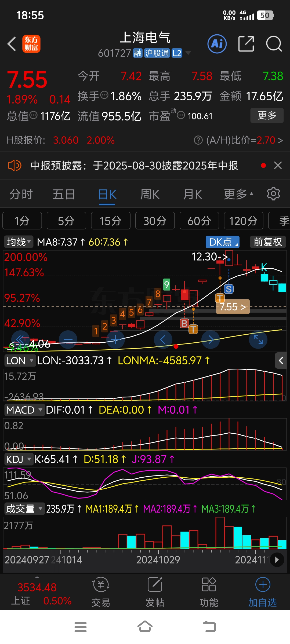Tap the 总值 info circle icon
The image size is (290, 644).
point(33,115)
